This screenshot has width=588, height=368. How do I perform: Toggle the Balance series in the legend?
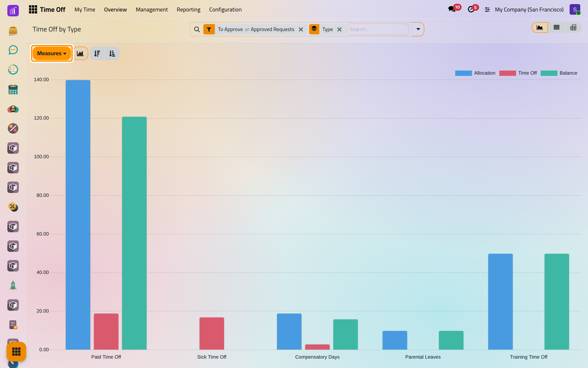[x=559, y=73]
